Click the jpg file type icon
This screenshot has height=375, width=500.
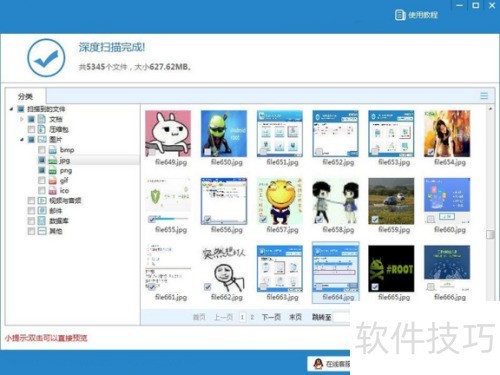pyautogui.click(x=53, y=160)
